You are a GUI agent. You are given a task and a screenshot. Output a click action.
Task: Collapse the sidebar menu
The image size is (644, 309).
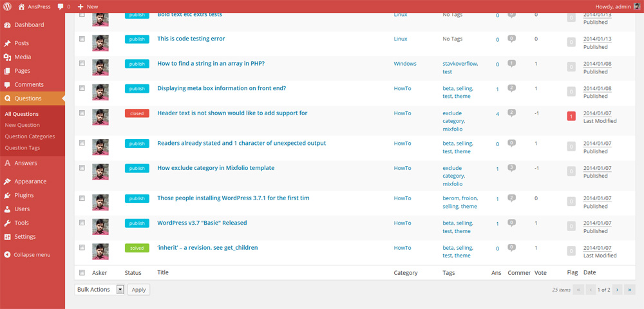(x=7, y=254)
